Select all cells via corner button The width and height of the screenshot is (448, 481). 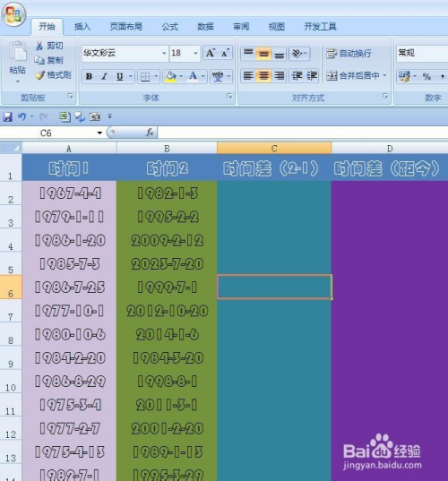[11, 148]
